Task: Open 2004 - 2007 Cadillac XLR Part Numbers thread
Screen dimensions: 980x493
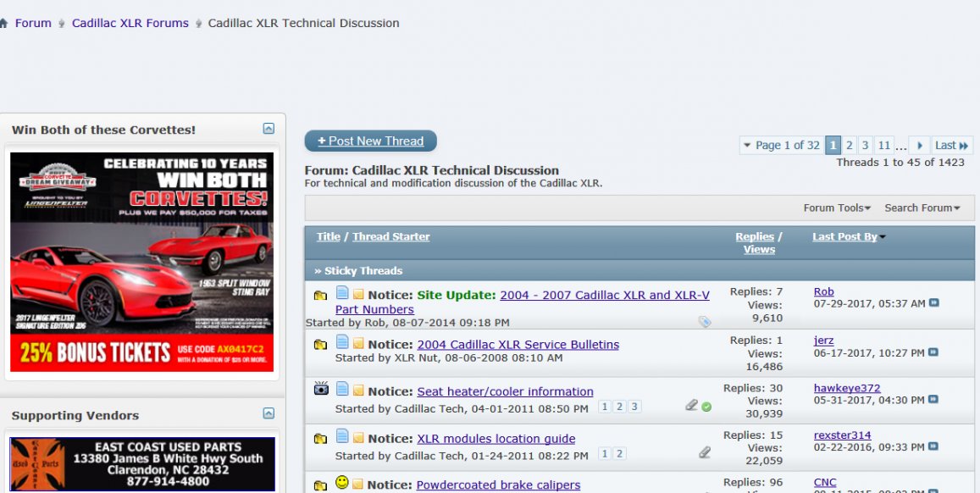Action: click(x=522, y=302)
